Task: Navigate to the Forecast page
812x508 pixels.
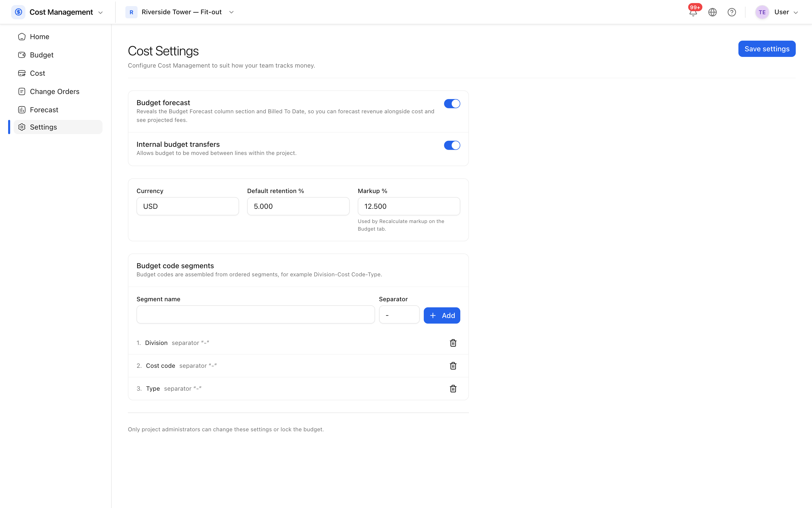Action: 58,110
